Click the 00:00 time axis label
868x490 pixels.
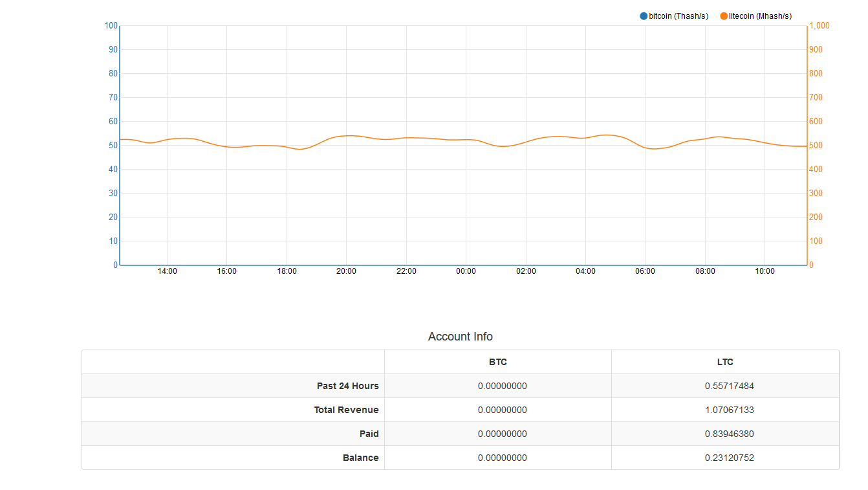466,271
